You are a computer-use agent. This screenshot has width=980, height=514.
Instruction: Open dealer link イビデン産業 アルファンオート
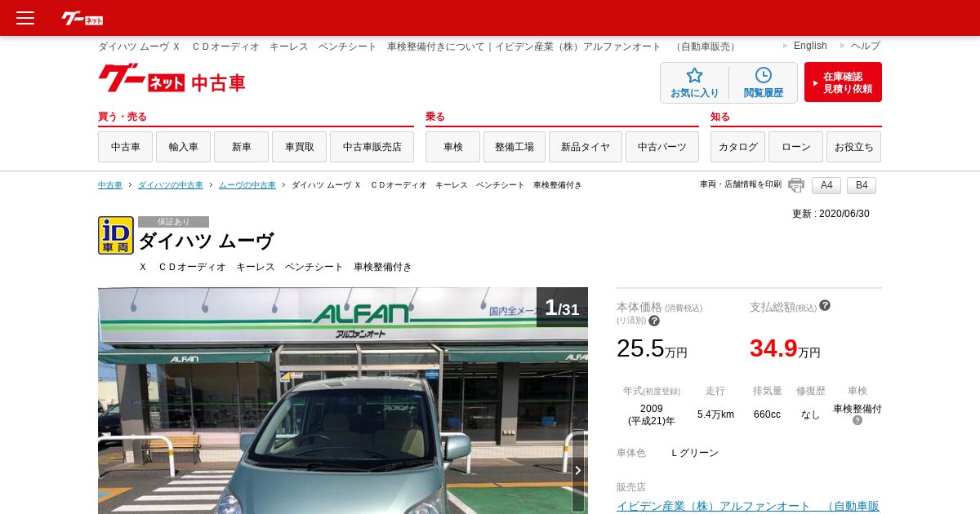748,506
